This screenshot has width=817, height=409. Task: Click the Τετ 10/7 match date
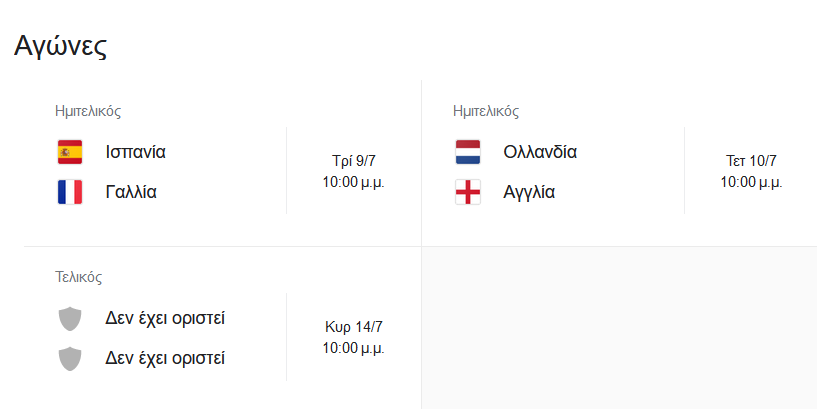(x=751, y=161)
